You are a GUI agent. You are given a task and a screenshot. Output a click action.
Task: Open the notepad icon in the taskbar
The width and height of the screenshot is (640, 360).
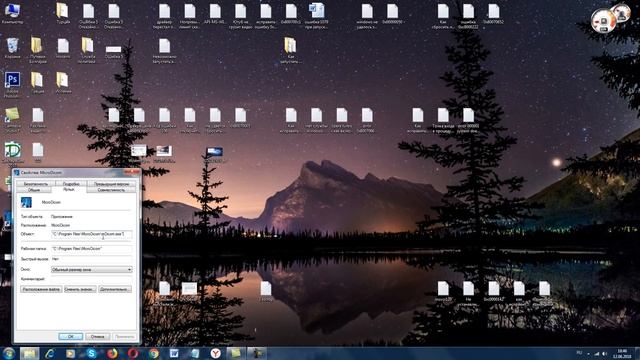(x=195, y=353)
